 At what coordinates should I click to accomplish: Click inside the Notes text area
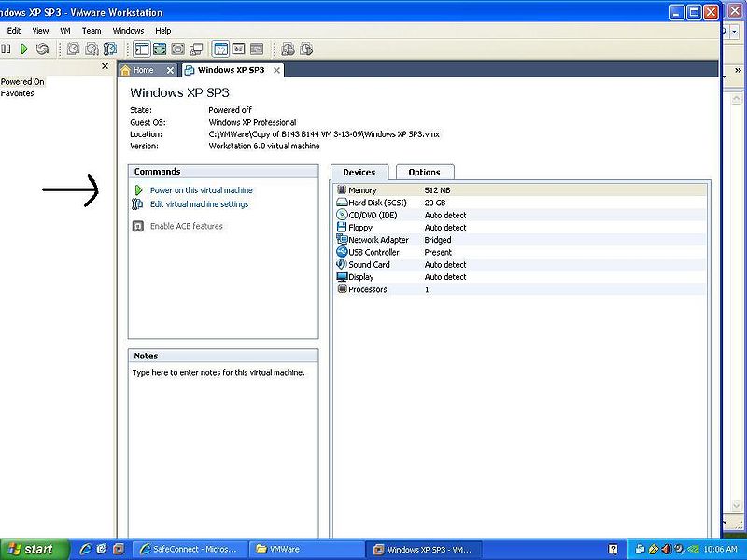click(x=223, y=450)
